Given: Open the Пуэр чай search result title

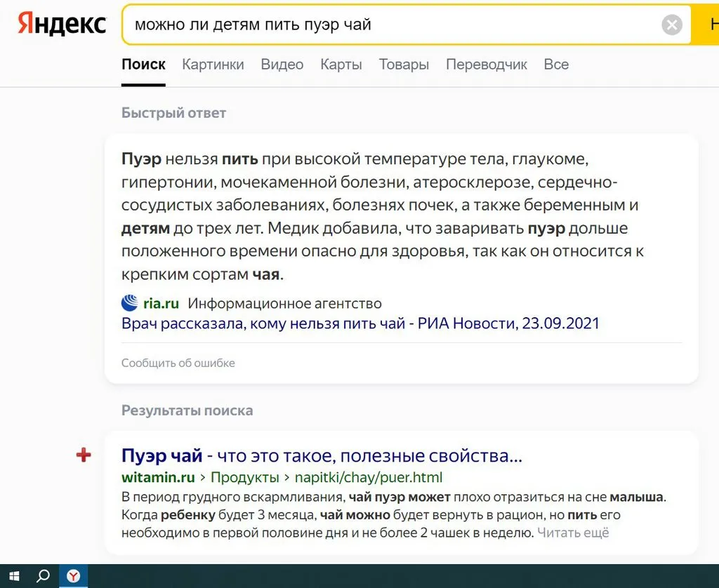Looking at the screenshot, I should point(322,455).
